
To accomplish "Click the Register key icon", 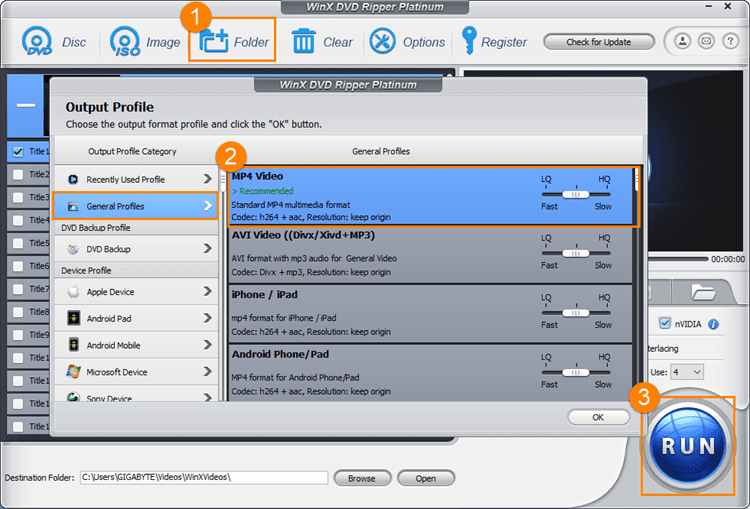I will point(469,40).
